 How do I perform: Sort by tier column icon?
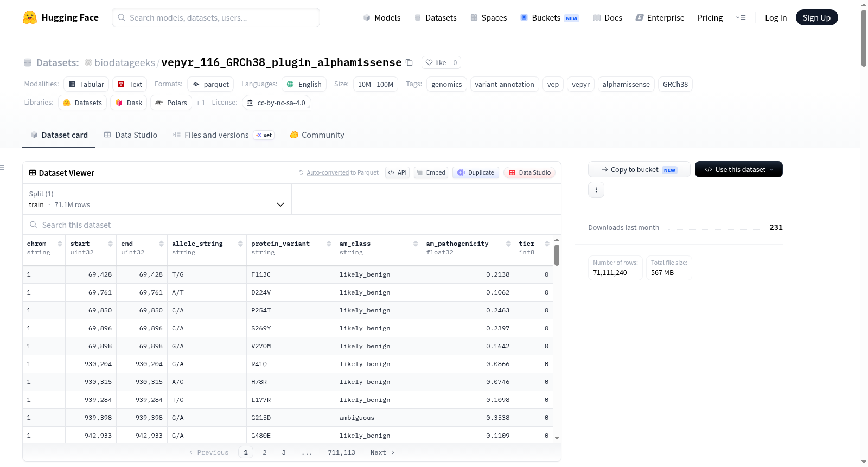pos(547,244)
